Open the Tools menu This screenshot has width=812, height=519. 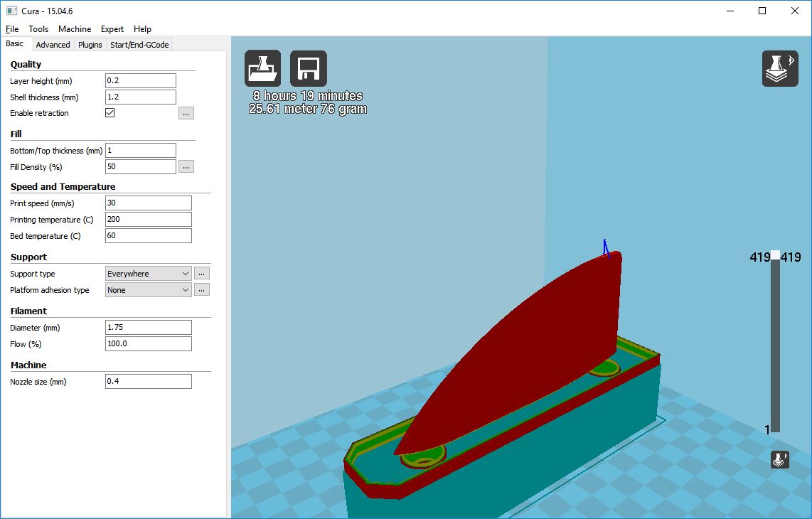coord(38,29)
